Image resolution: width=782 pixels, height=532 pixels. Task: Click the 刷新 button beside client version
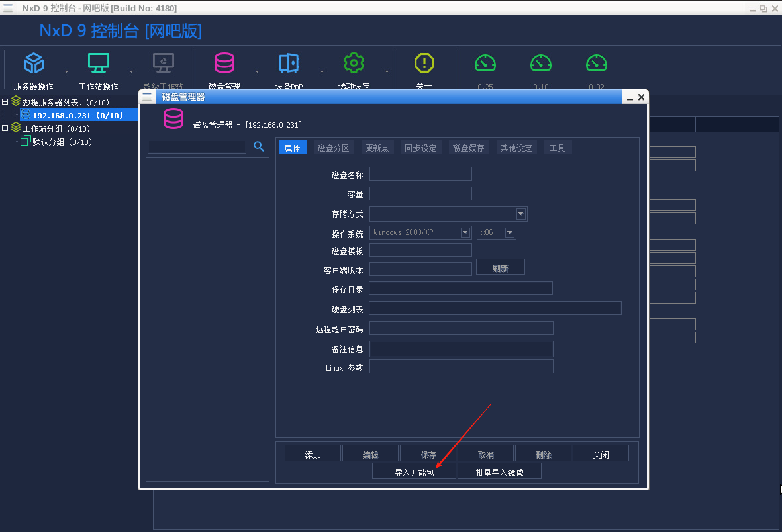point(501,267)
